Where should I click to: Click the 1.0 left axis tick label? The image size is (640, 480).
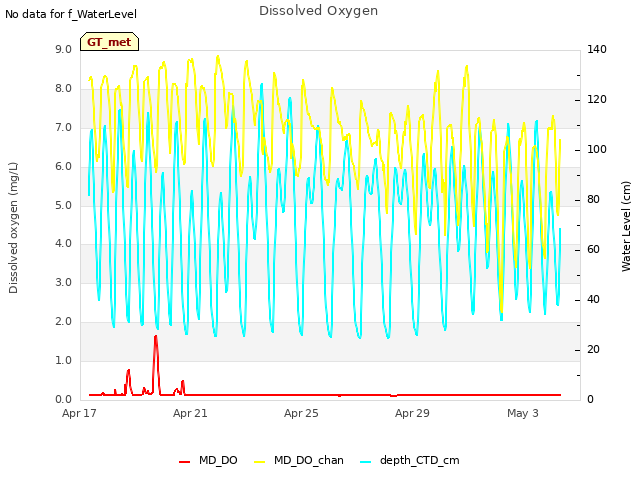[63, 360]
